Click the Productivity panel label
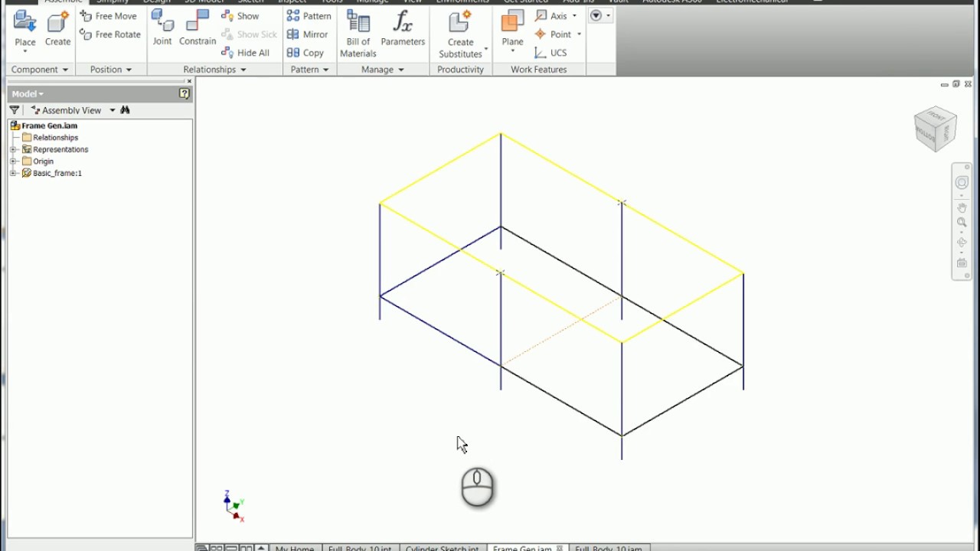The height and width of the screenshot is (551, 980). [460, 70]
